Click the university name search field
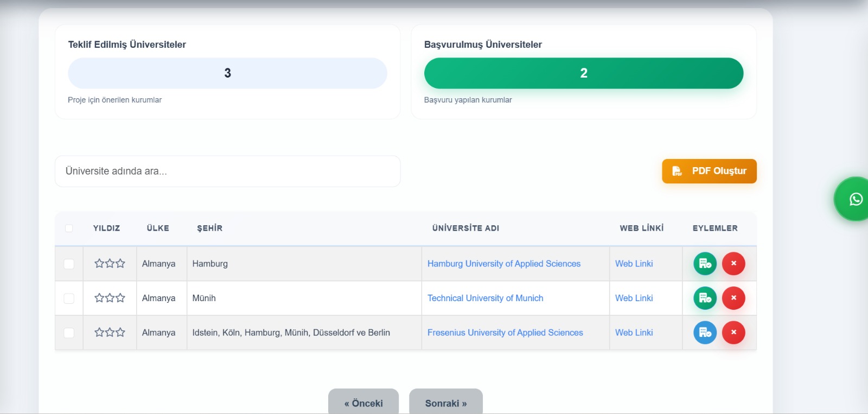Image resolution: width=868 pixels, height=414 pixels. (228, 171)
